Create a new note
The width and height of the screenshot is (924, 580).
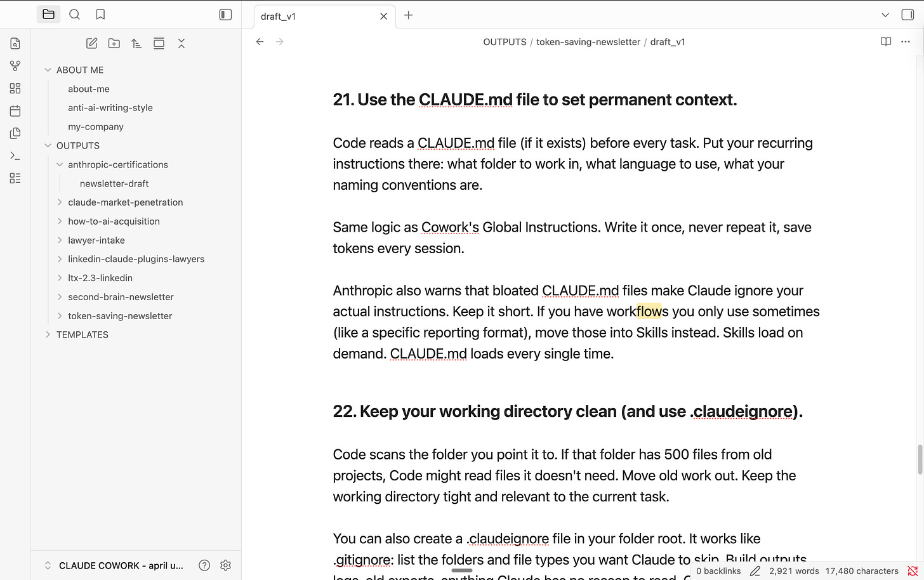click(91, 43)
